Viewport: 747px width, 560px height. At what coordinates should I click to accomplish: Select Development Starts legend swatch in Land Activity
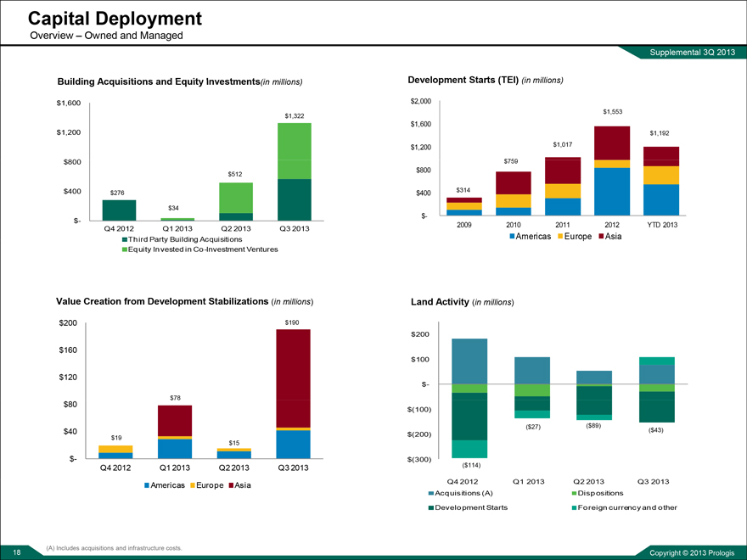tap(432, 507)
